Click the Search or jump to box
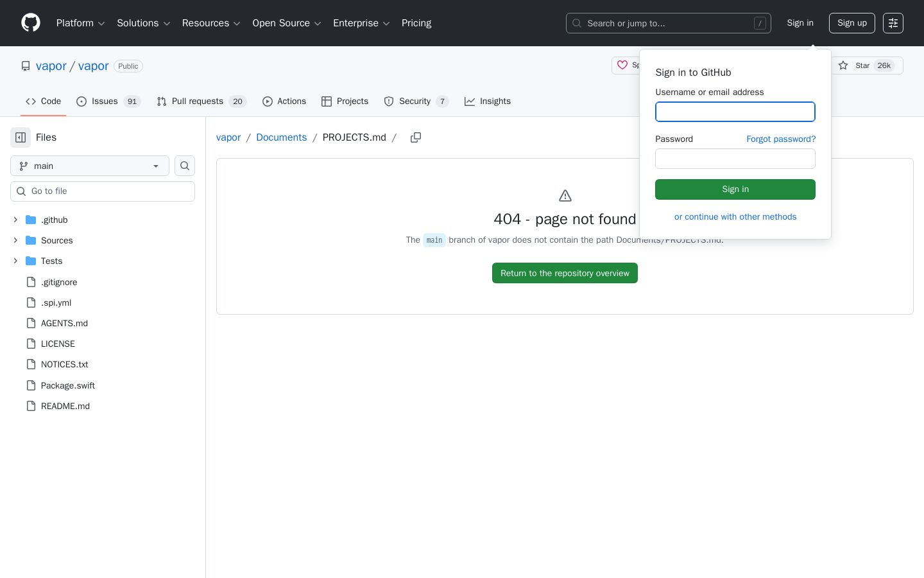Viewport: 924px width, 578px height. 669,23
